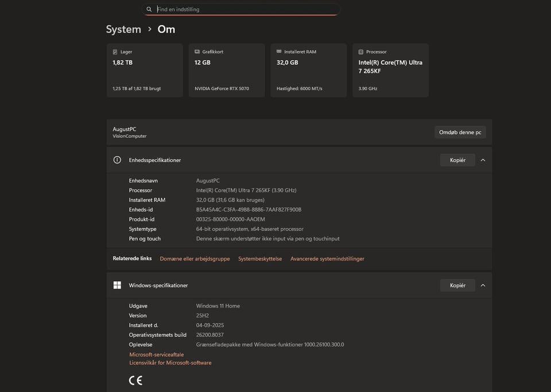
Task: Click the Lager storage card icon
Action: pyautogui.click(x=115, y=52)
